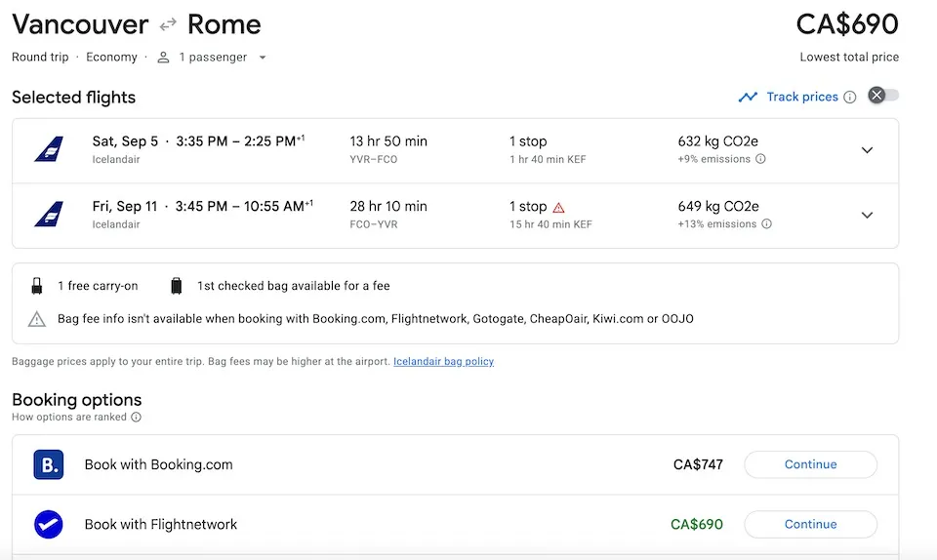Viewport: 937px width, 560px height.
Task: Open the 1 passenger dropdown arrow
Action: point(263,58)
